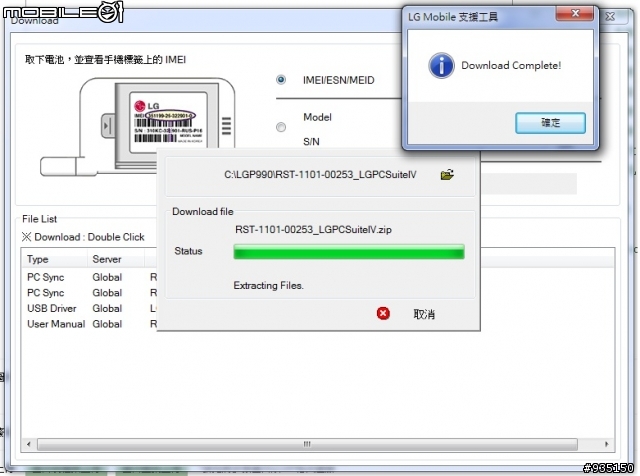Open the browse folder icon next to path
640x476 pixels.
point(447,175)
